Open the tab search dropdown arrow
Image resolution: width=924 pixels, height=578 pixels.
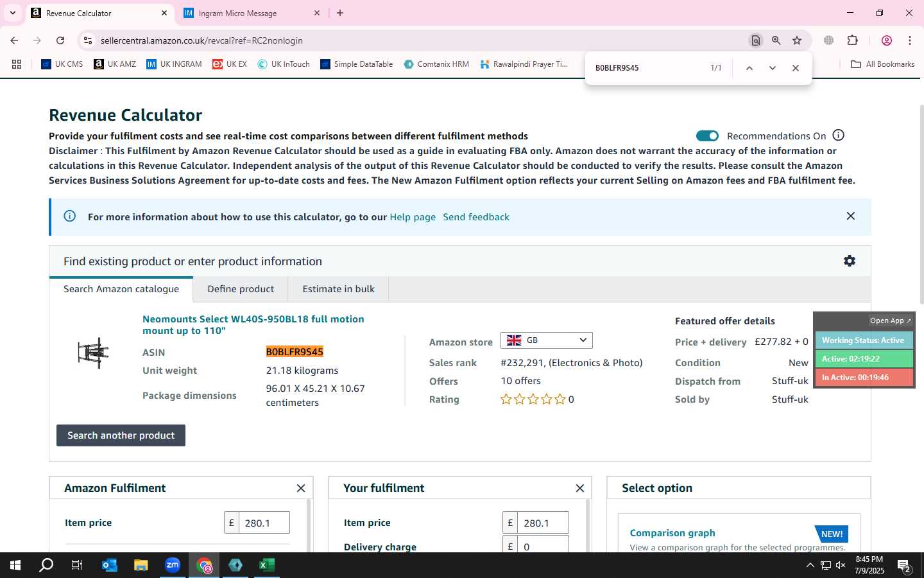[12, 13]
